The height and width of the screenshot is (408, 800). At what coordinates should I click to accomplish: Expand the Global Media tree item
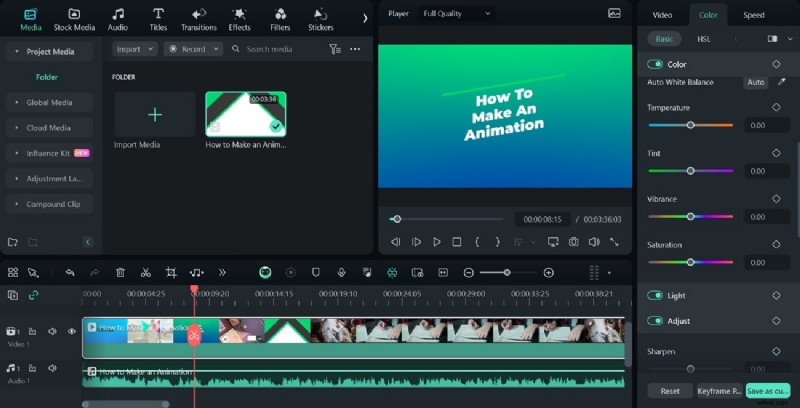(x=47, y=102)
